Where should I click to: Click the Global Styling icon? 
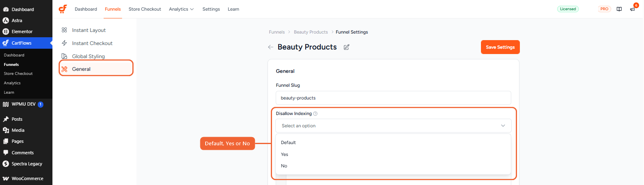pos(64,56)
